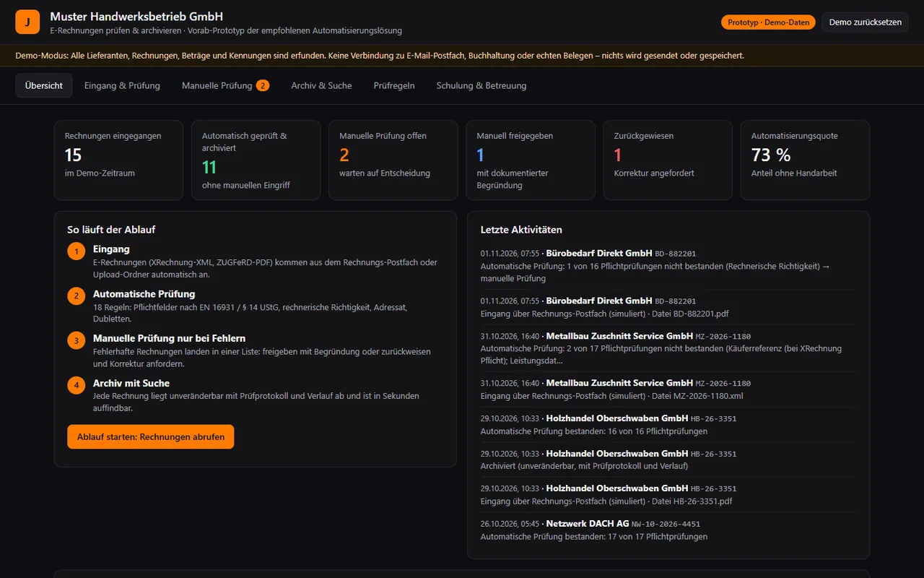The height and width of the screenshot is (578, 924).
Task: Click the So läuft der Ablauf heading
Action: pos(111,230)
